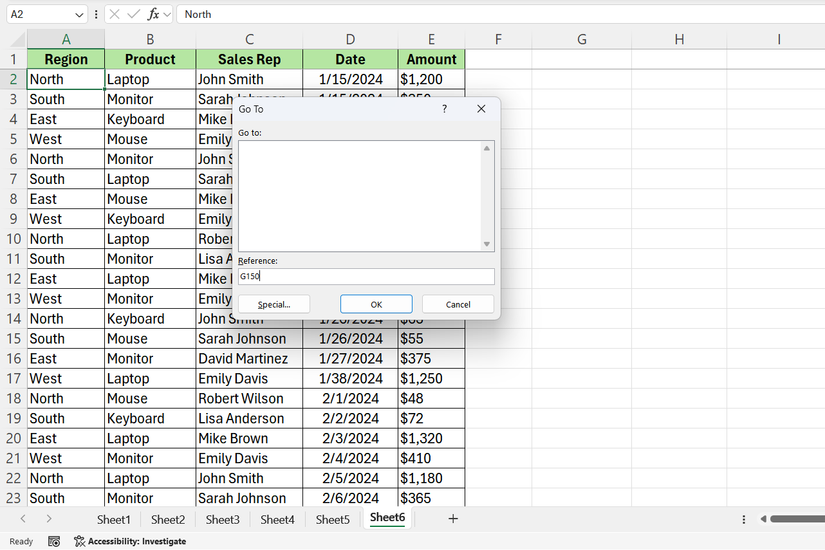Open the Special... options button

[274, 304]
